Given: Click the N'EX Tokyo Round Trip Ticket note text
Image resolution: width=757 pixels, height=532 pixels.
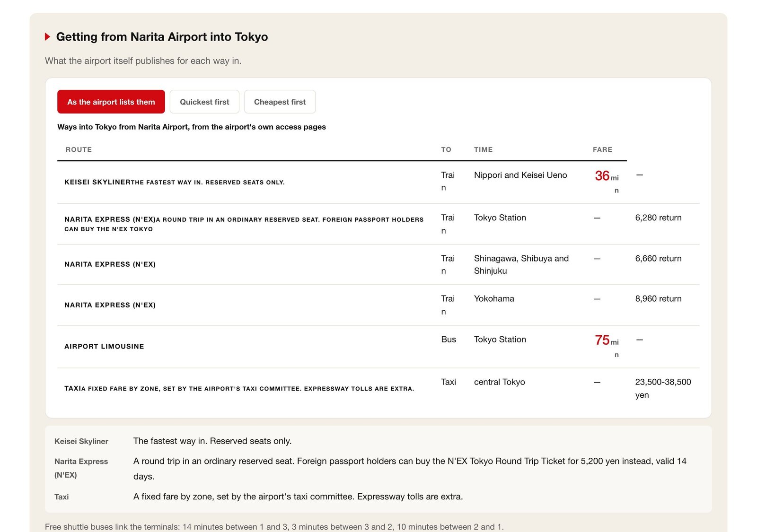Looking at the screenshot, I should (x=410, y=468).
